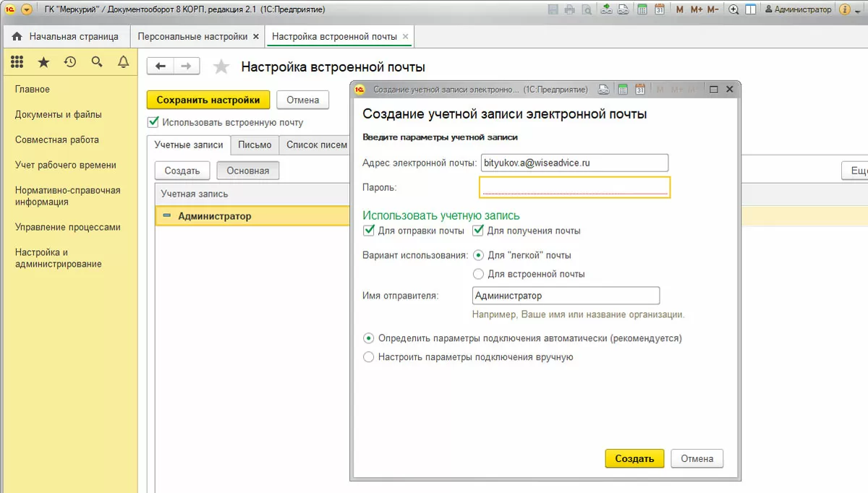Click the Сохранить настройки button
Viewport: 868px width, 493px height.
click(x=208, y=100)
